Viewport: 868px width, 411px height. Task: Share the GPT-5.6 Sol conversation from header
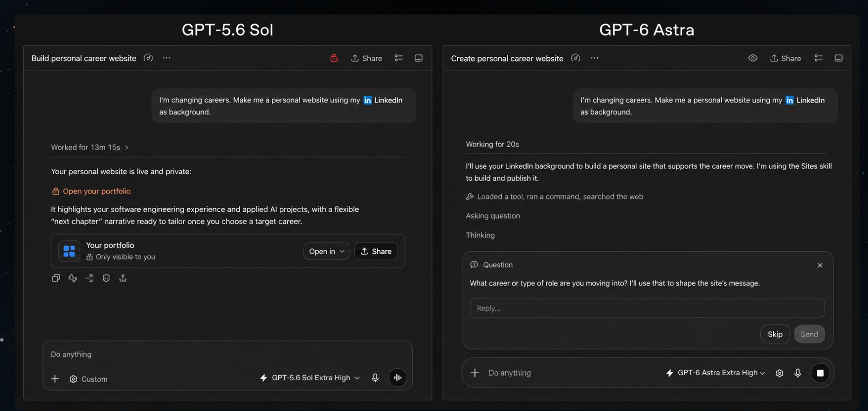[366, 58]
